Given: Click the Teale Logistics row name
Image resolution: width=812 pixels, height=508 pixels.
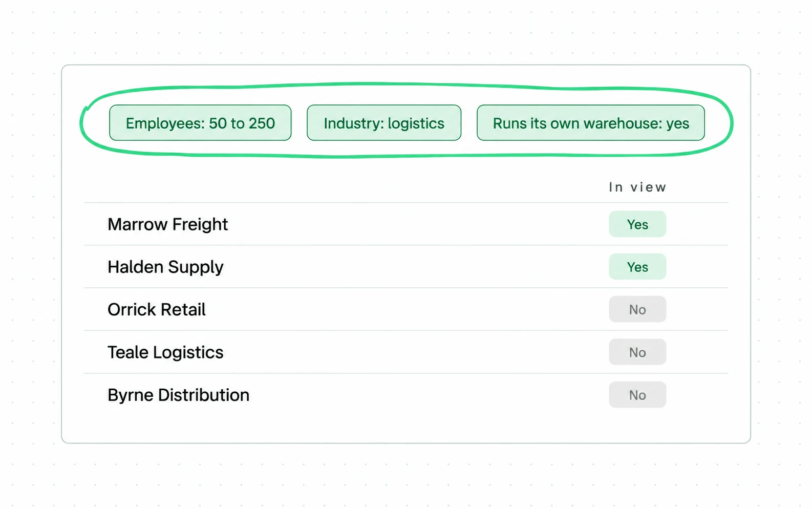Looking at the screenshot, I should [x=165, y=352].
